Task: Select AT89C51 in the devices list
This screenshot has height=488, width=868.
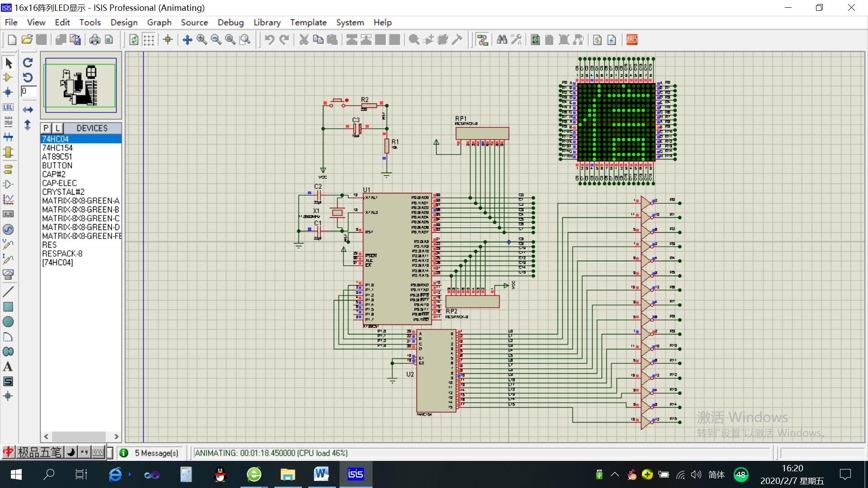Action: (57, 157)
